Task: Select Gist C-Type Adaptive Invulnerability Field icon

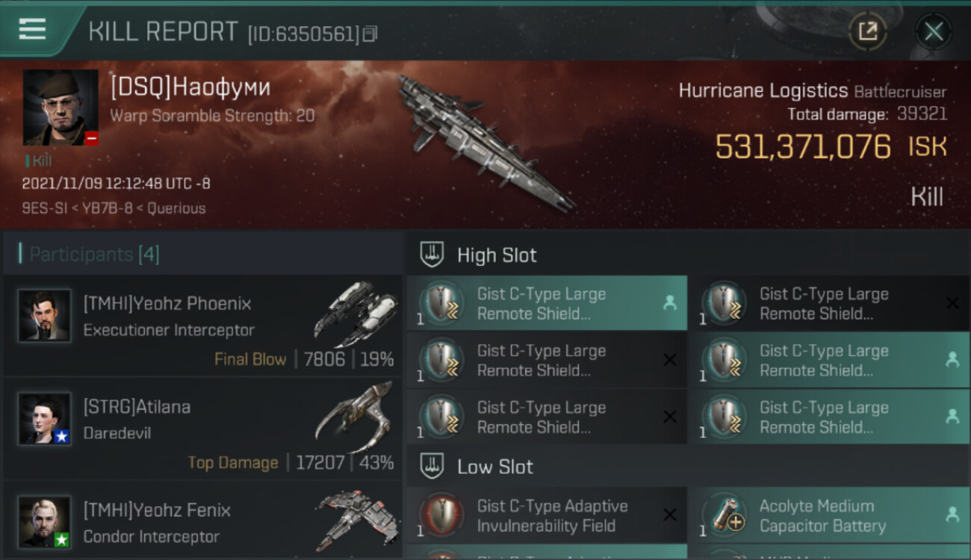Action: pos(441,516)
